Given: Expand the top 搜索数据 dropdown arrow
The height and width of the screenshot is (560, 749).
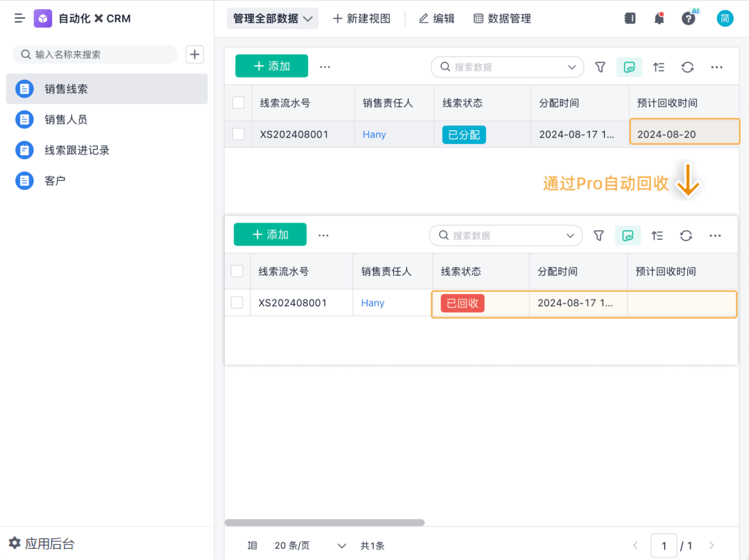Looking at the screenshot, I should [571, 67].
